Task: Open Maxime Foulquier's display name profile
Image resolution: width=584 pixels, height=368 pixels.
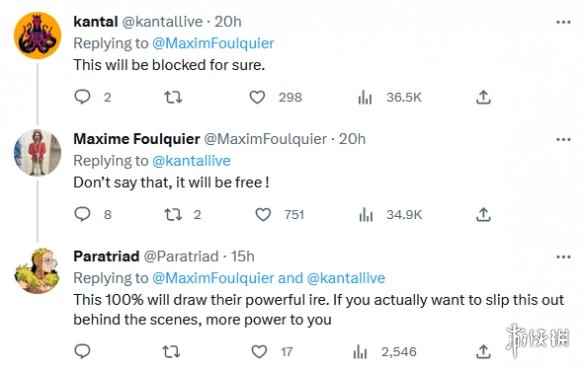Action: (x=137, y=139)
